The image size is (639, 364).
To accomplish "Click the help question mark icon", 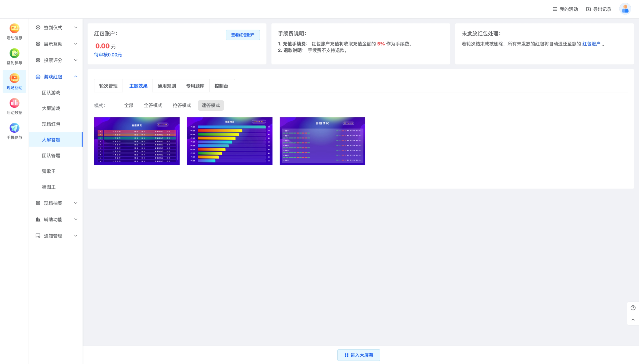I will (633, 308).
